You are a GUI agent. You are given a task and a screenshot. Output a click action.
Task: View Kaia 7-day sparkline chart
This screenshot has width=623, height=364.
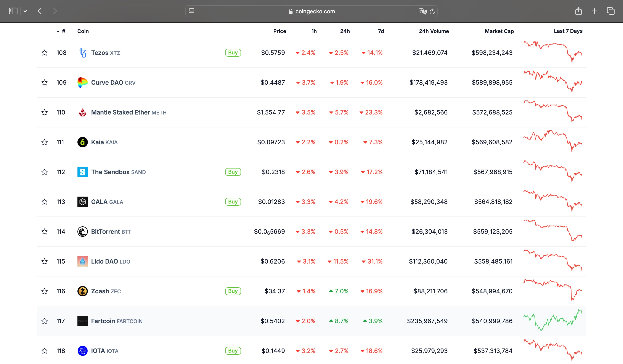pyautogui.click(x=552, y=141)
